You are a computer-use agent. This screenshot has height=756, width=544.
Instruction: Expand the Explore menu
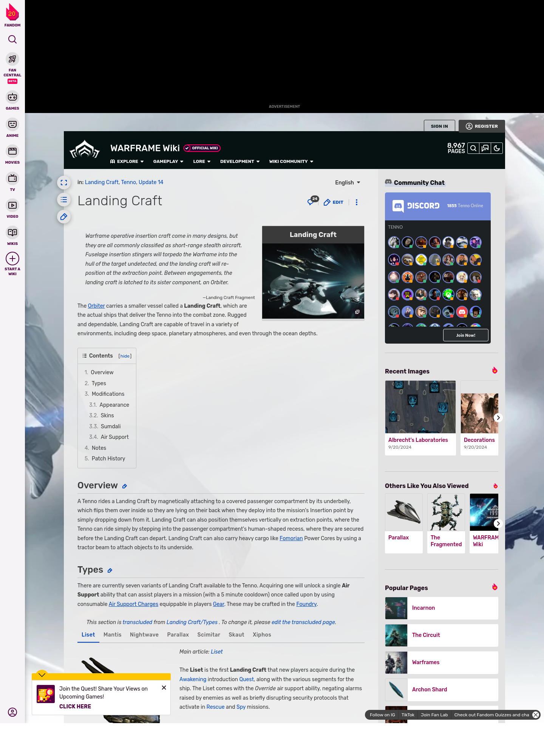click(x=127, y=161)
